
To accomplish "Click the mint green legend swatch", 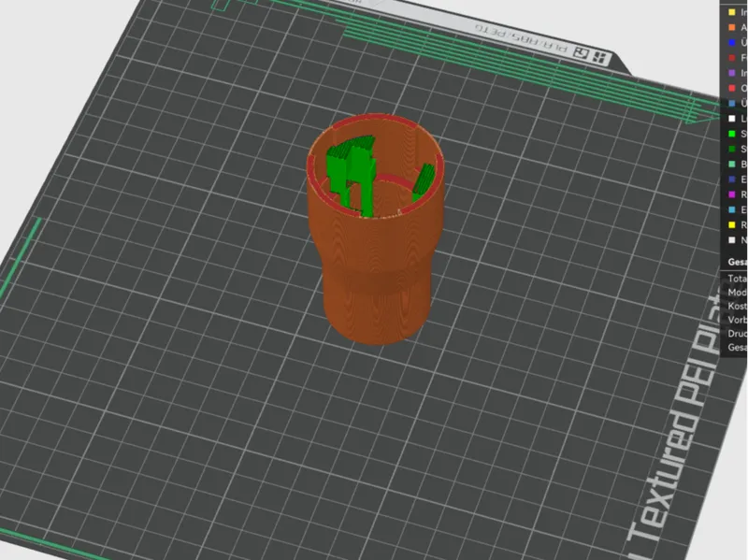I will (732, 165).
